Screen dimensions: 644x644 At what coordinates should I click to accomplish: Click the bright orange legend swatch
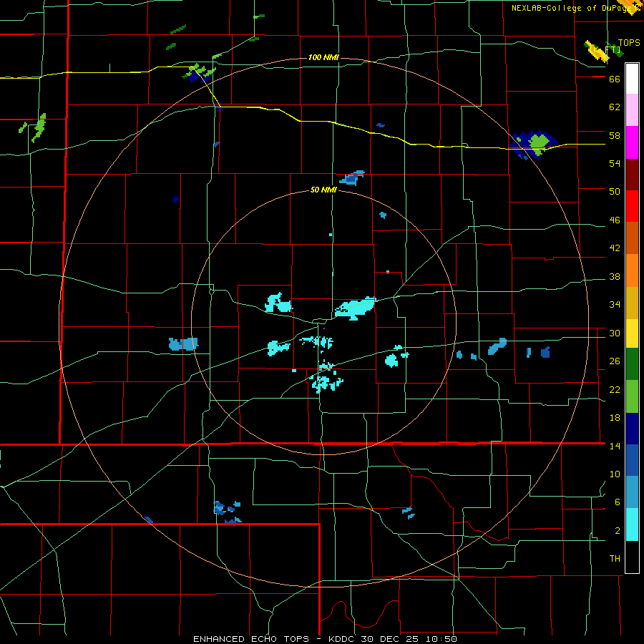point(632,270)
